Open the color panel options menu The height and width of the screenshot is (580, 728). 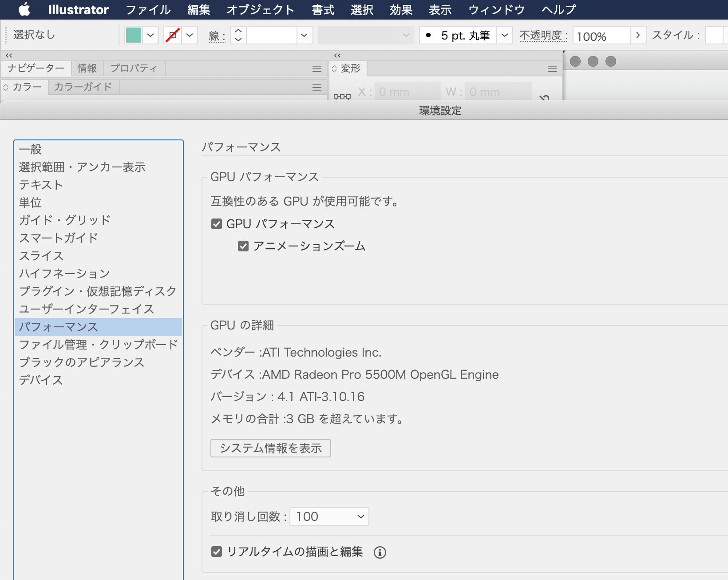(x=317, y=87)
